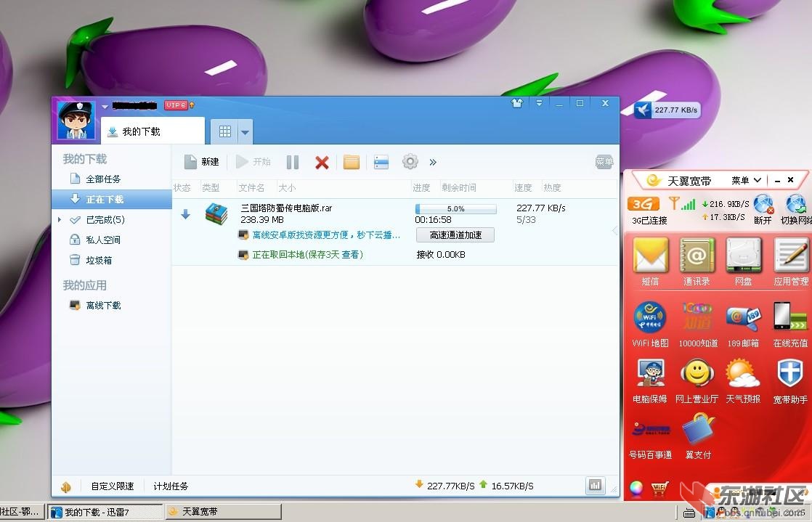Image resolution: width=812 pixels, height=522 pixels.
Task: Expand the 已完成(5) tree arrow
Action: (x=60, y=219)
